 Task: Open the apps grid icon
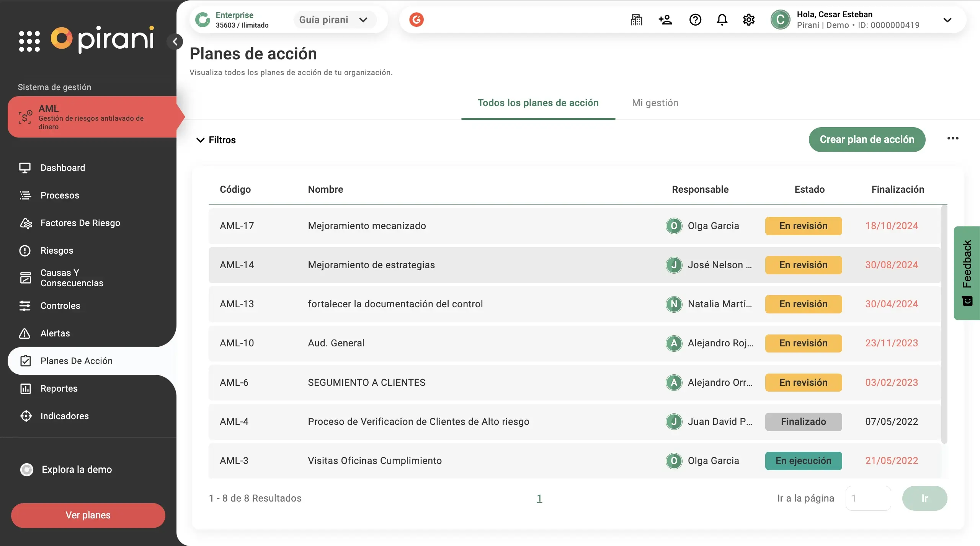coord(29,41)
